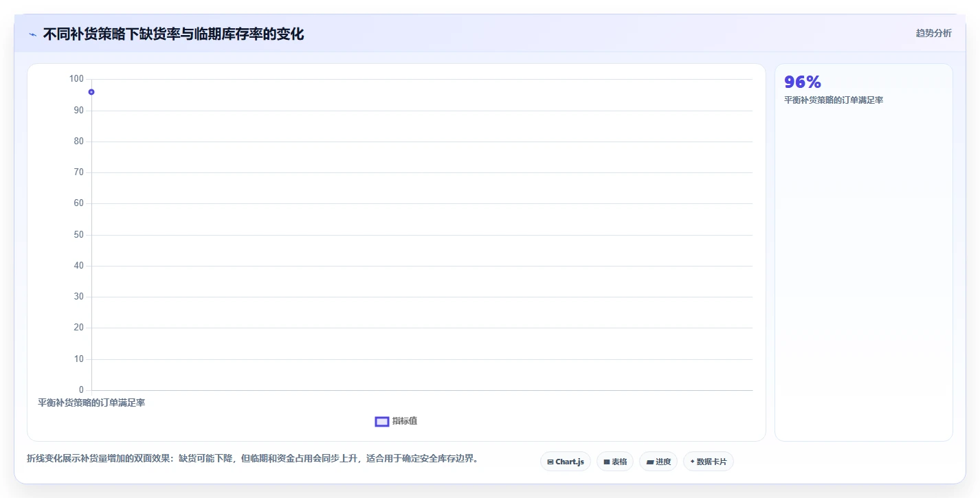Click the x-axis label 平衡补货策略的订单满足率
This screenshot has height=498, width=980.
(x=91, y=403)
